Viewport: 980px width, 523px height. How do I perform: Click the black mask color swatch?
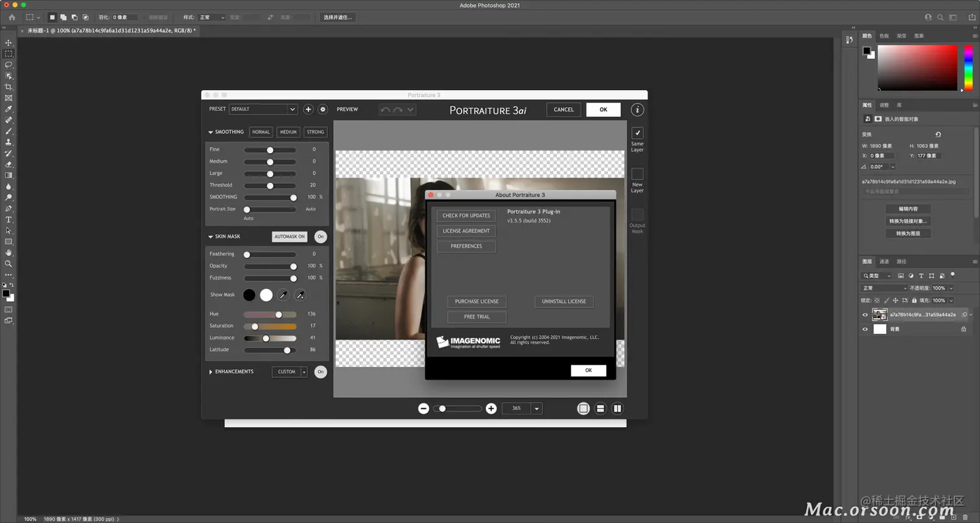tap(249, 295)
